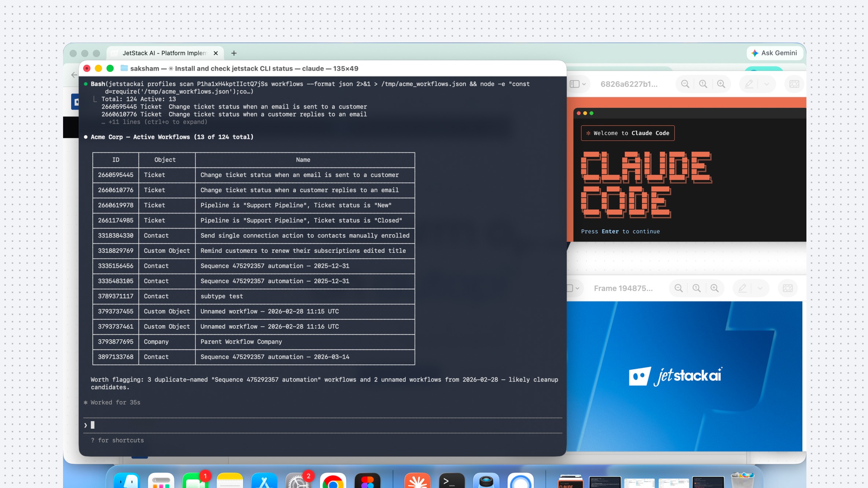Screen dimensions: 868x488
Task: Click the saksham folder icon in terminal title bar
Action: tap(124, 68)
